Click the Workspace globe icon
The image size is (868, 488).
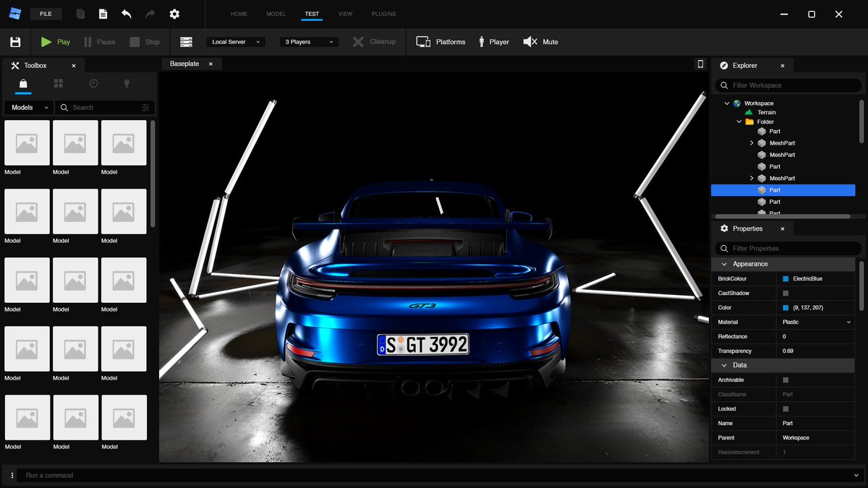736,103
